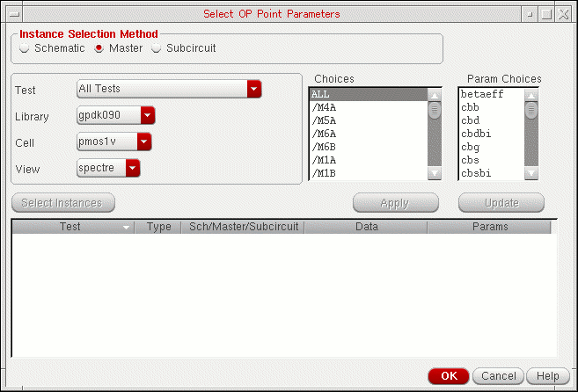Screen dimensions: 578x392
Task: Click the Test column sort arrow
Action: pyautogui.click(x=126, y=228)
